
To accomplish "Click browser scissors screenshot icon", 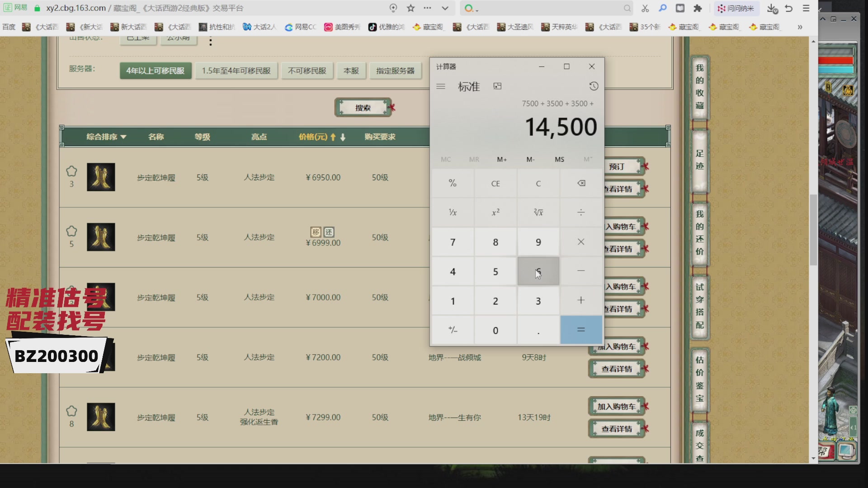I will coord(645,8).
